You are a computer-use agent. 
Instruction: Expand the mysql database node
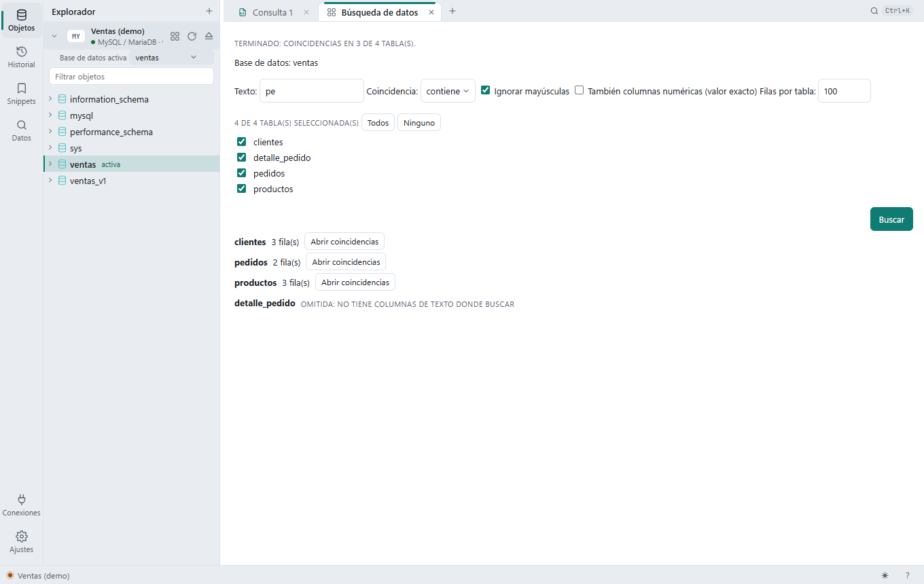click(x=50, y=115)
